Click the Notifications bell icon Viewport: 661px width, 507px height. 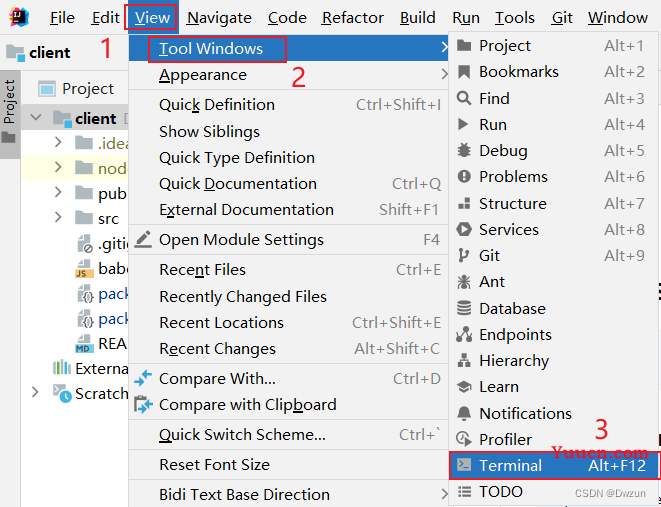pos(464,413)
